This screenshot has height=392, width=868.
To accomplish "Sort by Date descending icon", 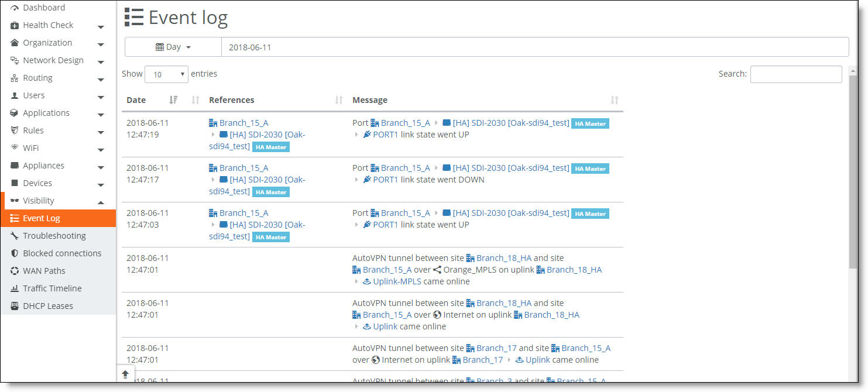I will [173, 100].
